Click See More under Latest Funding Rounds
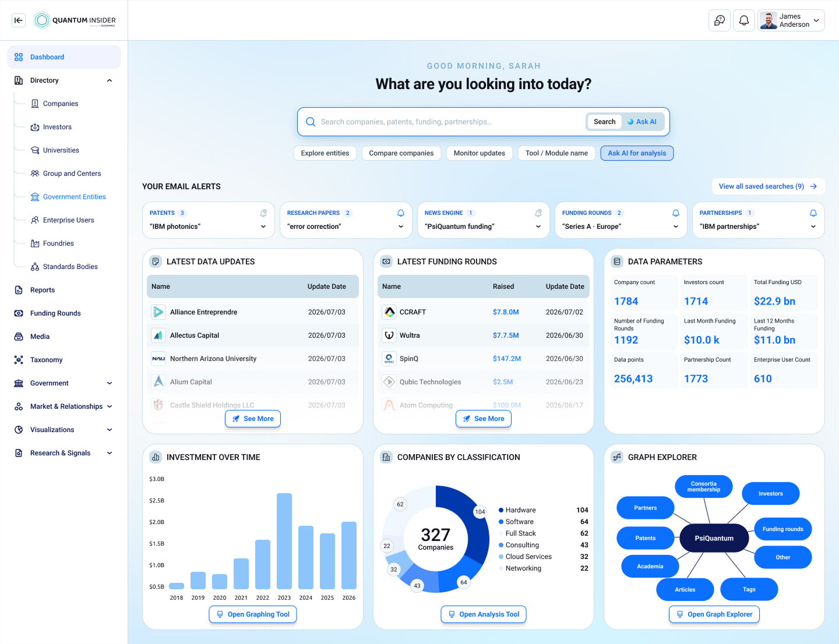 (x=484, y=419)
